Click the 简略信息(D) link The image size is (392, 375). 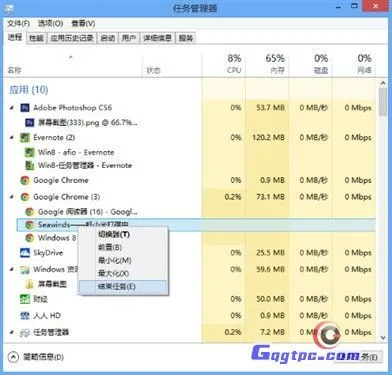(x=43, y=357)
